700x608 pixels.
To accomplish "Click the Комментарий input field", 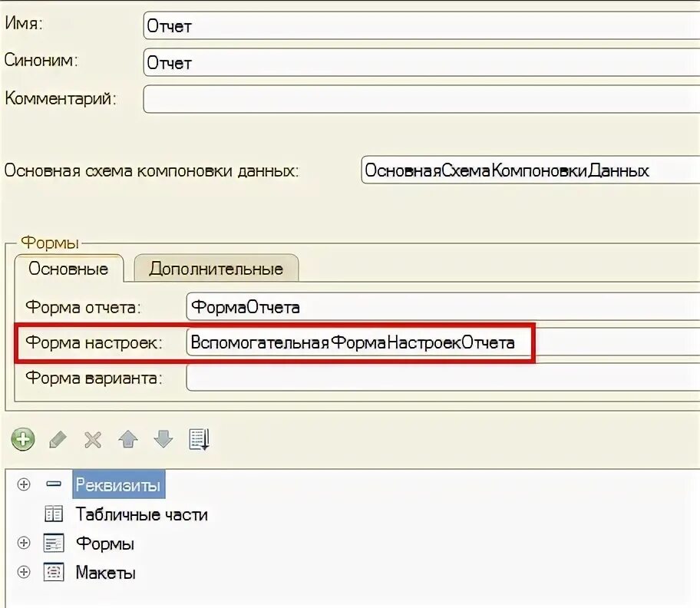I will pos(421,99).
